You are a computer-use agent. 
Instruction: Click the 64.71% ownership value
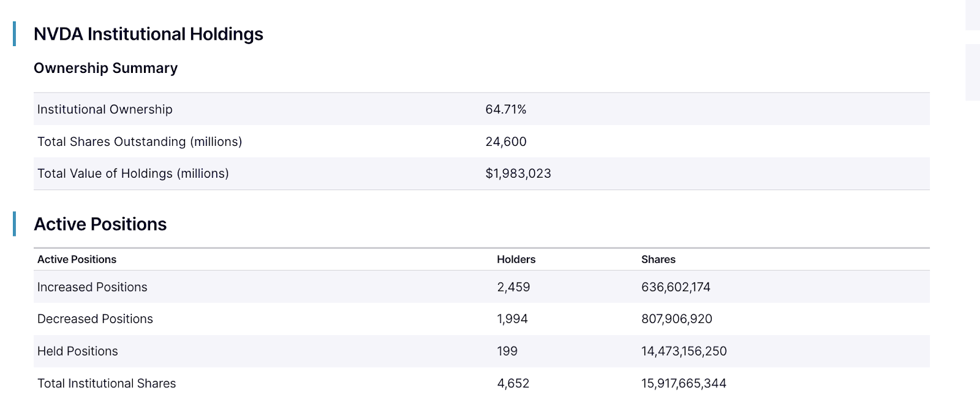(x=505, y=110)
